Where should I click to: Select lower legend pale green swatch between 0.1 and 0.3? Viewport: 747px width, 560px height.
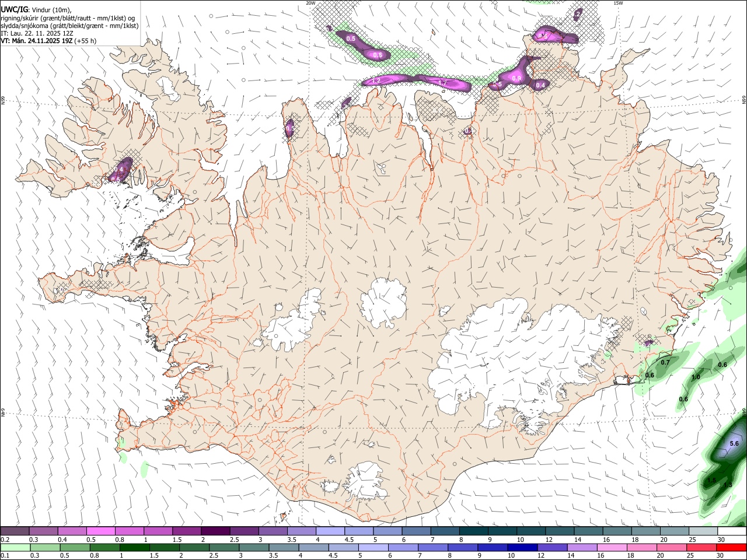point(15,547)
